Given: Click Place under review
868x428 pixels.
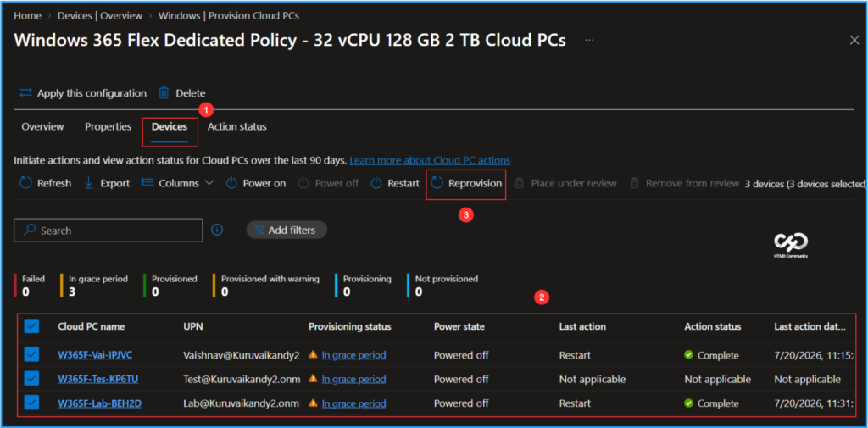Looking at the screenshot, I should [565, 183].
